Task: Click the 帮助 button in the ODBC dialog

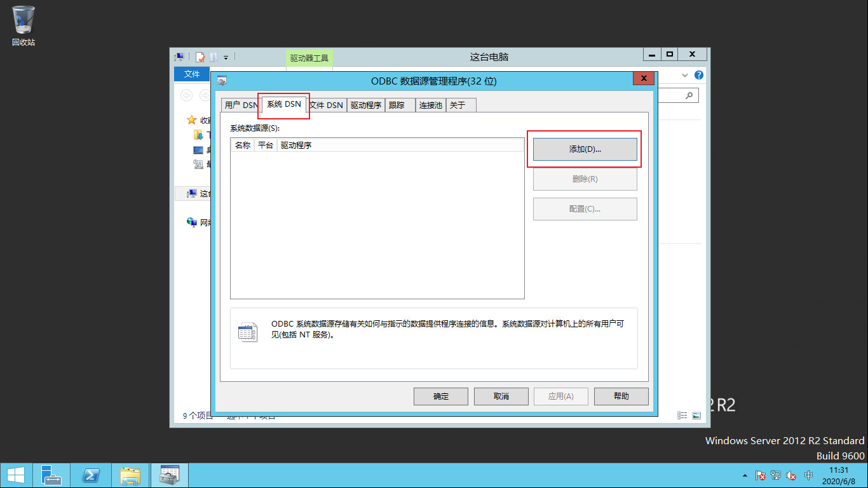Action: tap(621, 396)
